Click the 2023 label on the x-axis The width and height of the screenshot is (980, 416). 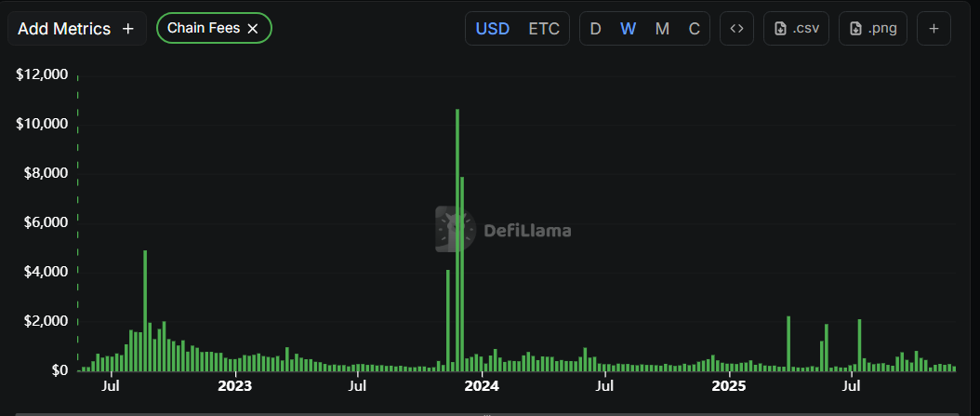pyautogui.click(x=234, y=385)
